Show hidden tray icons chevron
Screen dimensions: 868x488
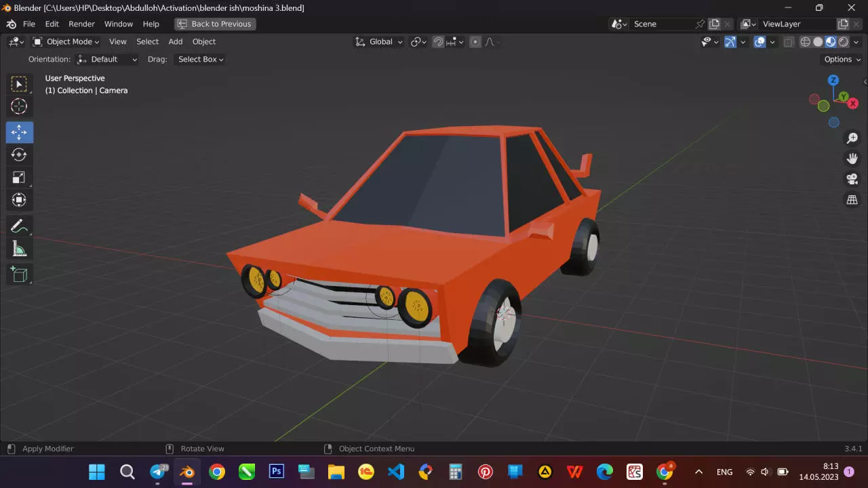point(698,472)
